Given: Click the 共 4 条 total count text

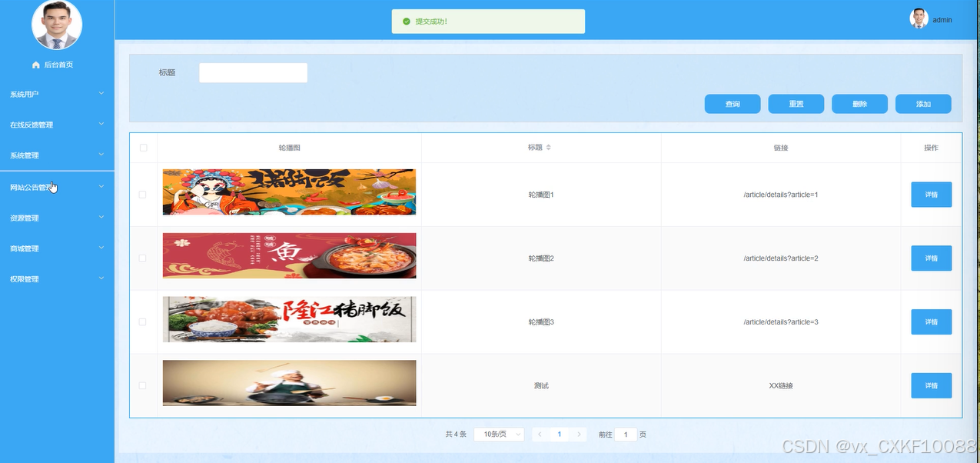Looking at the screenshot, I should coord(456,435).
